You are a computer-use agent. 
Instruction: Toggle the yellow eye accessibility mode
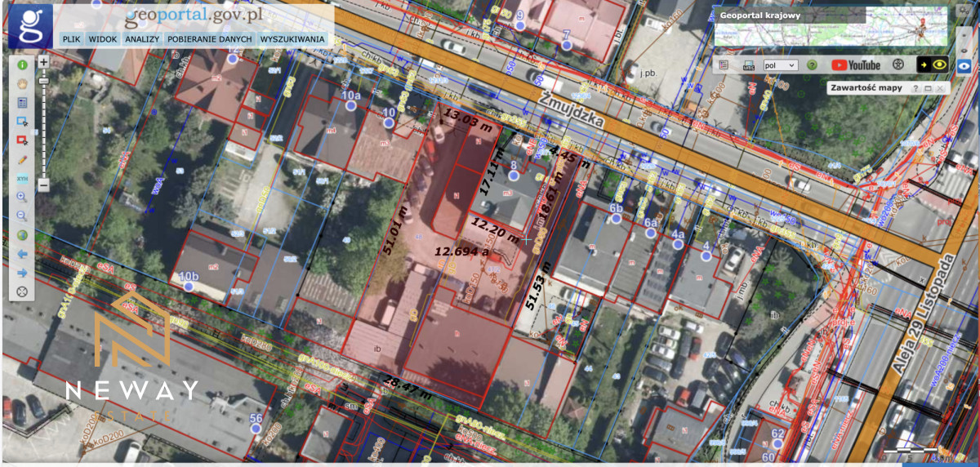tap(933, 65)
